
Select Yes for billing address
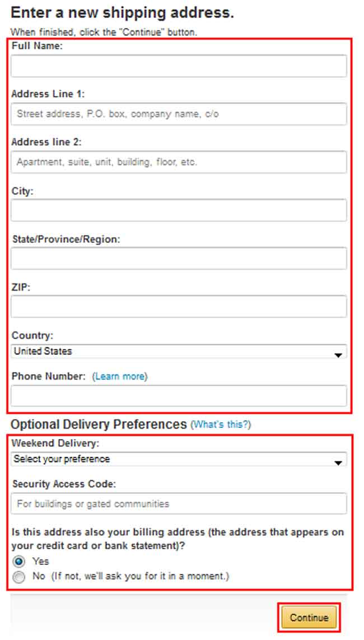[20, 562]
